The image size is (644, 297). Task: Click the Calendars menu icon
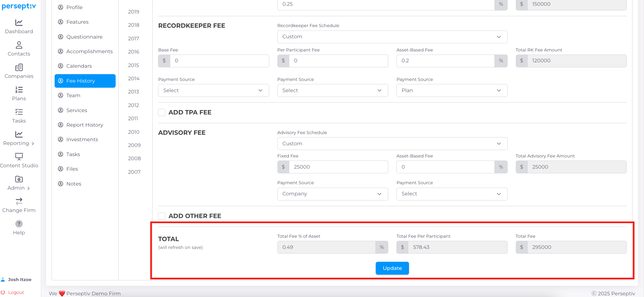(61, 66)
